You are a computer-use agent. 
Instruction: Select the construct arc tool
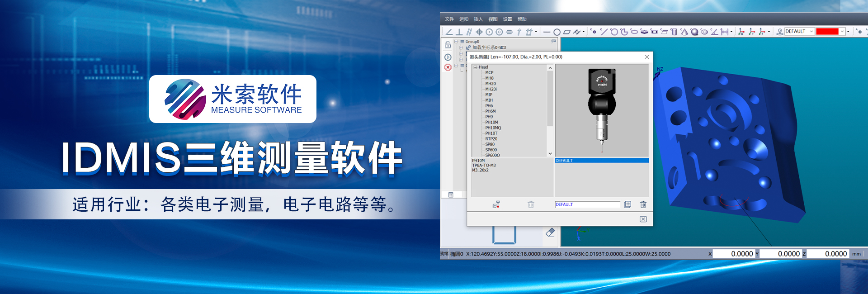point(624,31)
